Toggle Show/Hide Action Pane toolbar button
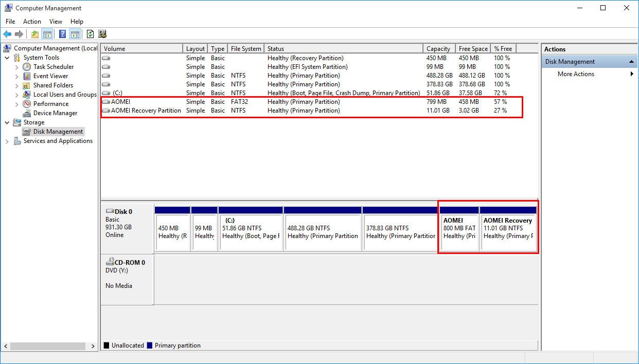The height and width of the screenshot is (364, 639). tap(75, 34)
